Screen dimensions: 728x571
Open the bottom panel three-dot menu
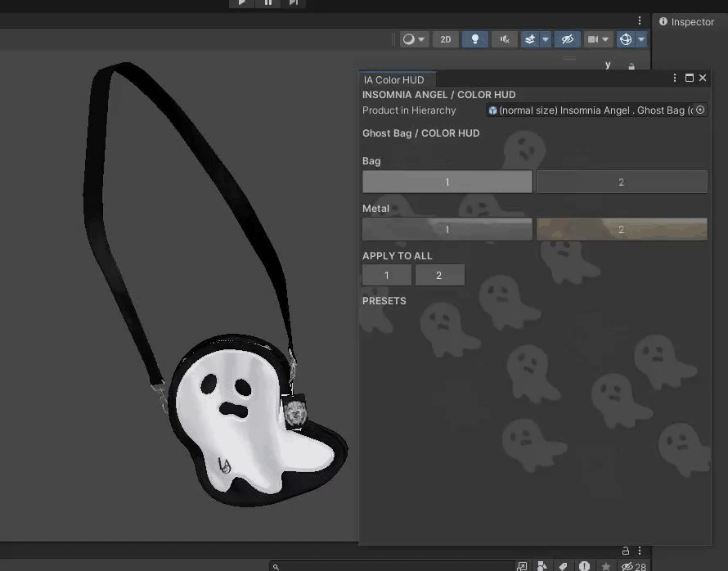tap(640, 551)
